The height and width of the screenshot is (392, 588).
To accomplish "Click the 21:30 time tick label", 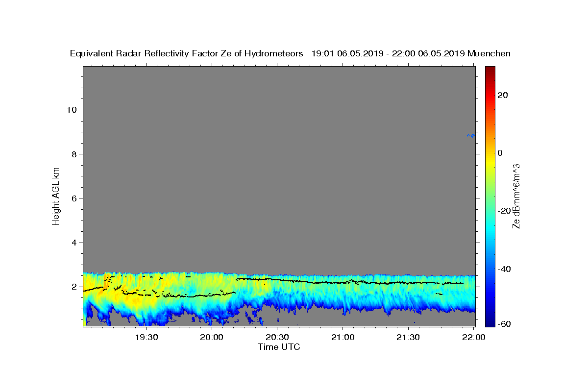I will (408, 337).
